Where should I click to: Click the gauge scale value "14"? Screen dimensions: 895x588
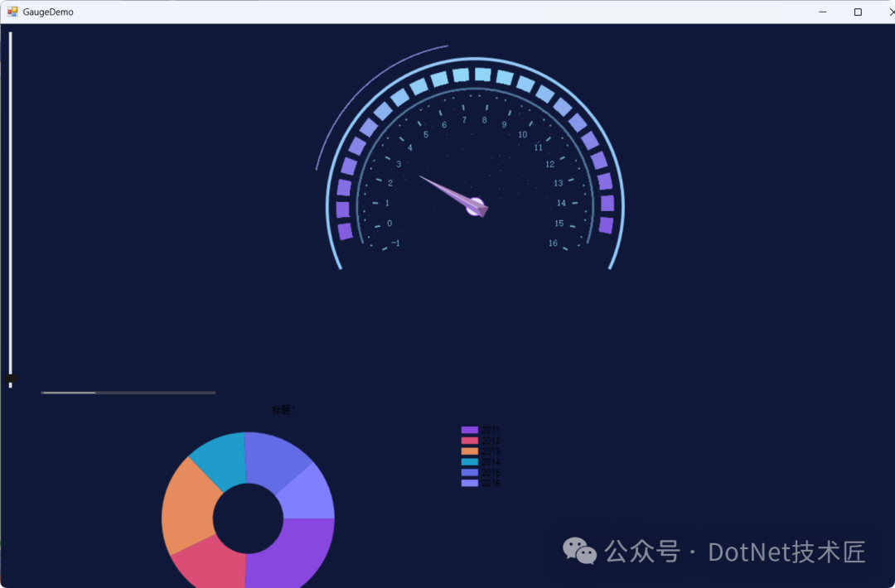[x=561, y=203]
